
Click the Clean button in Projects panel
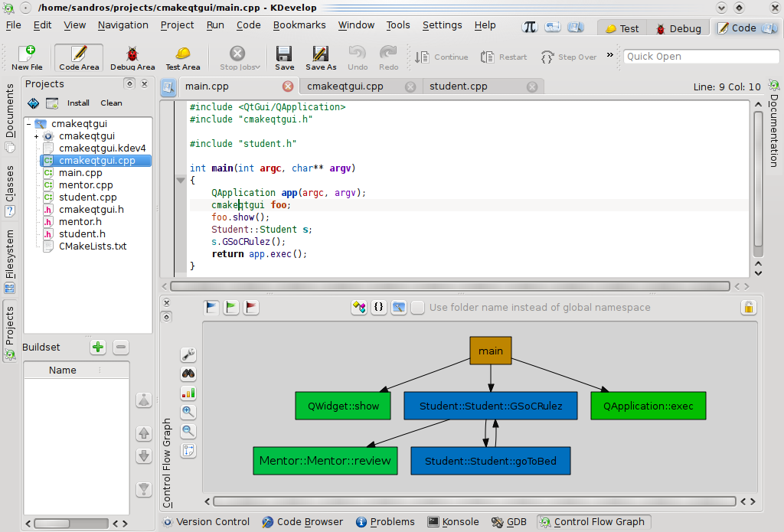click(x=111, y=103)
